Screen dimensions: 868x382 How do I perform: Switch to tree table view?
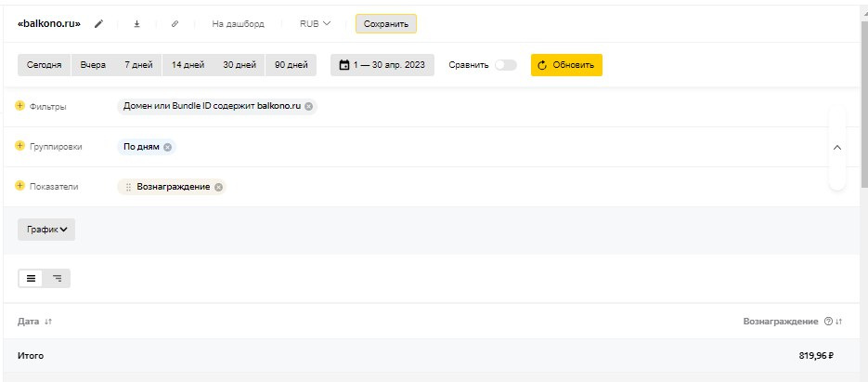pos(57,278)
